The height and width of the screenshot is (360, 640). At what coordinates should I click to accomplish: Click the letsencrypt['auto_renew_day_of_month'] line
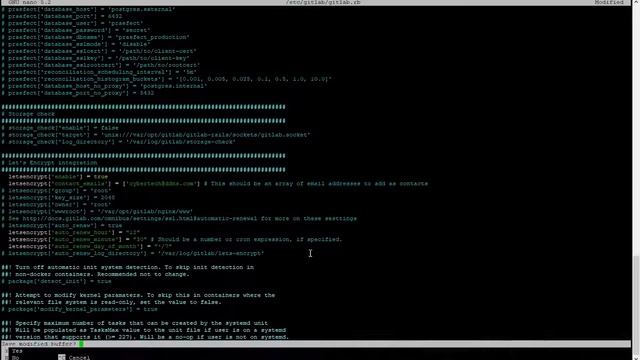pyautogui.click(x=90, y=246)
